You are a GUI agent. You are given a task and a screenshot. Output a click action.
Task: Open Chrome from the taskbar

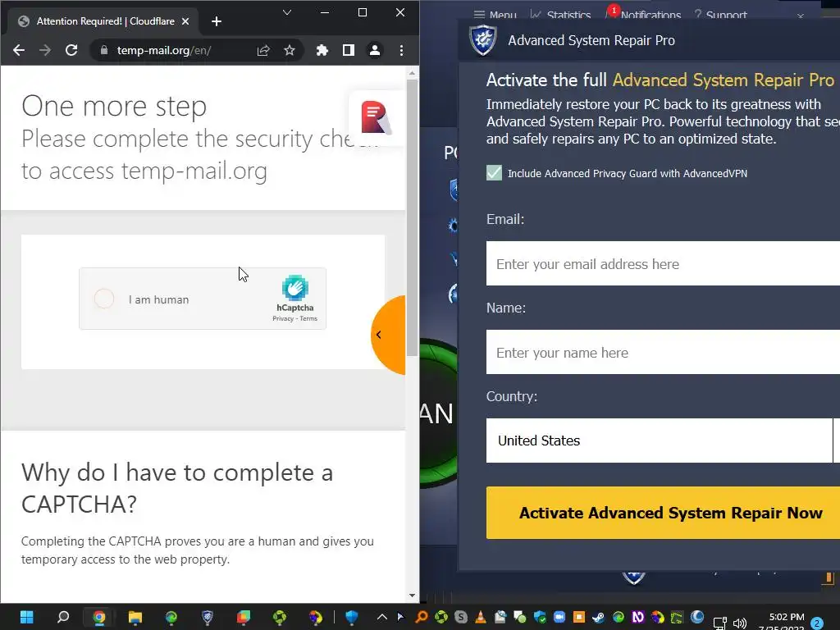click(x=99, y=617)
